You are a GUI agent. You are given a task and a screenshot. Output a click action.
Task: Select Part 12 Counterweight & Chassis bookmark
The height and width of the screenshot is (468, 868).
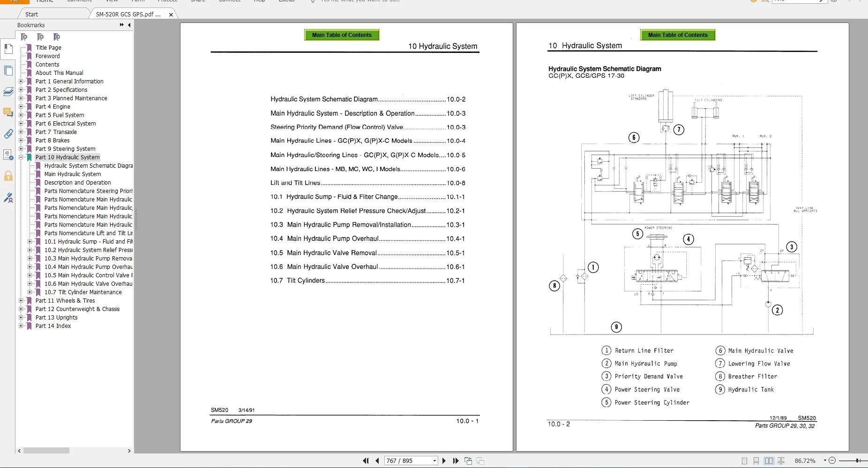point(77,309)
